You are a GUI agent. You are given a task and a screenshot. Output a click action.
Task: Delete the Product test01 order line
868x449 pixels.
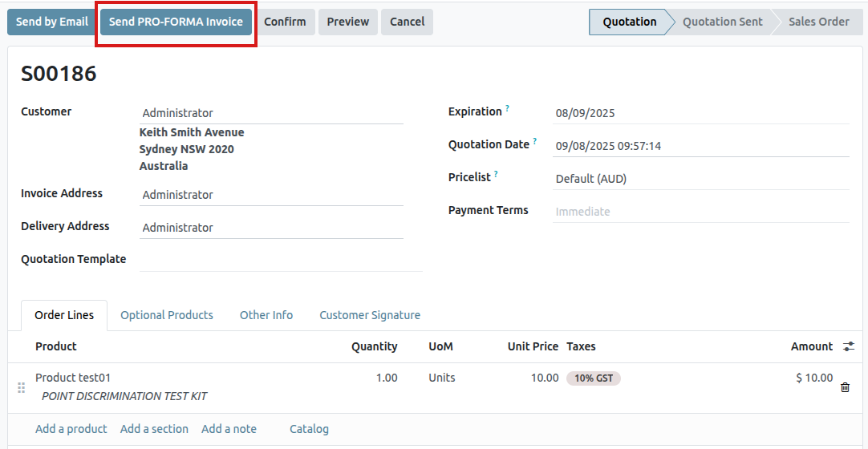click(x=845, y=387)
